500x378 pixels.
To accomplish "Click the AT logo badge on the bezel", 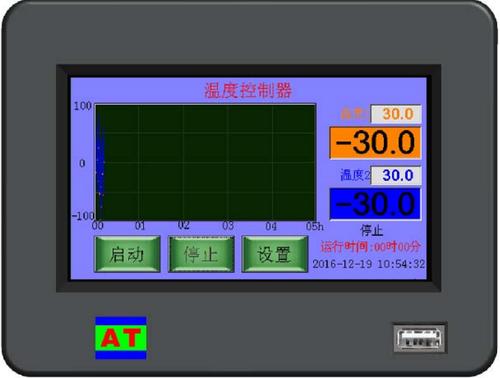I will (x=121, y=338).
